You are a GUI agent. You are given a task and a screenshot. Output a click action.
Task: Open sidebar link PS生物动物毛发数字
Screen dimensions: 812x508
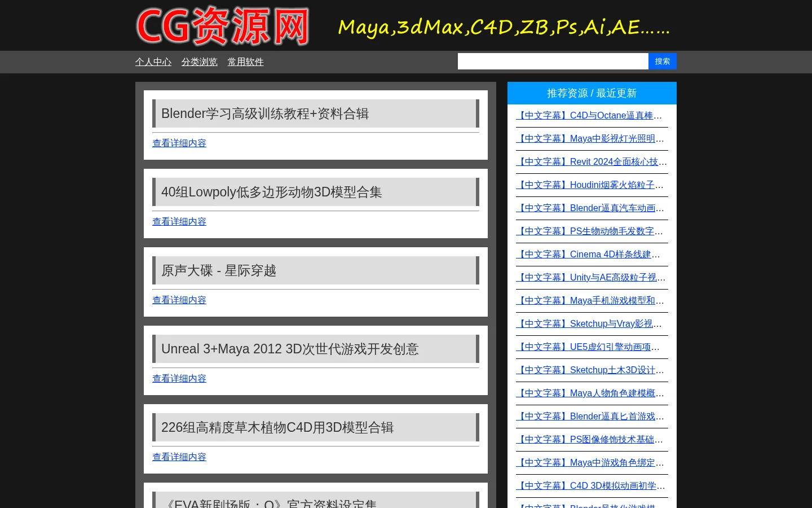[590, 231]
